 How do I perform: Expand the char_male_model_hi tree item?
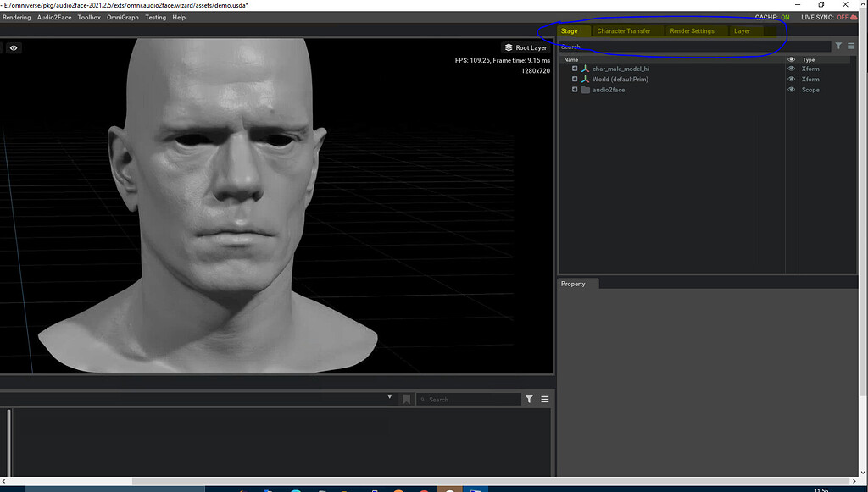pyautogui.click(x=574, y=69)
